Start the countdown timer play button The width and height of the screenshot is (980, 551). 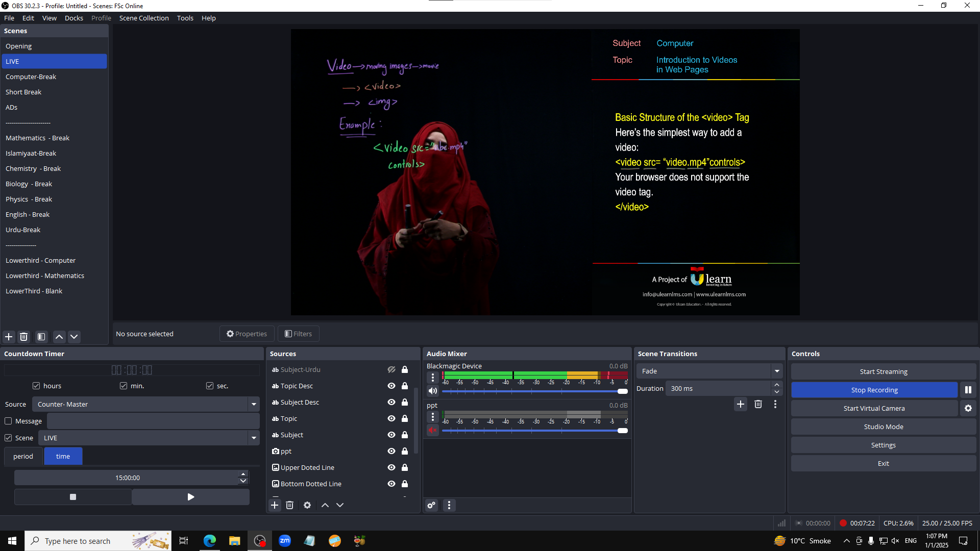pyautogui.click(x=191, y=497)
